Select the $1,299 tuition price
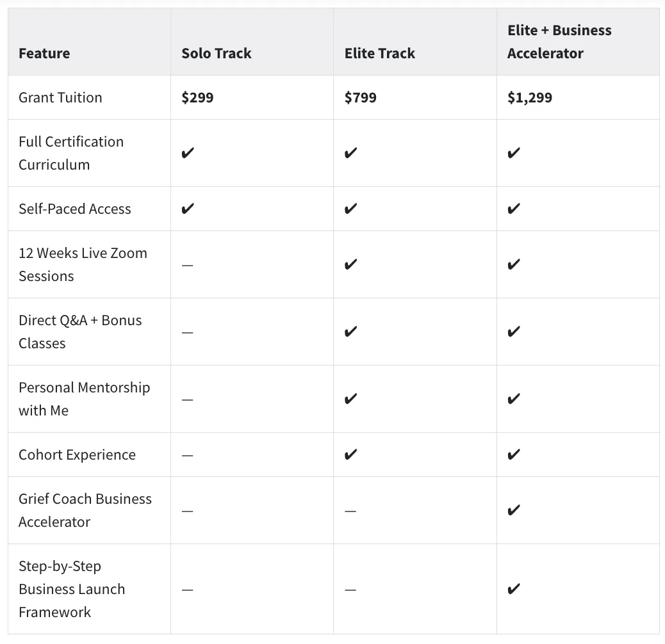This screenshot has width=665, height=644. pyautogui.click(x=529, y=97)
